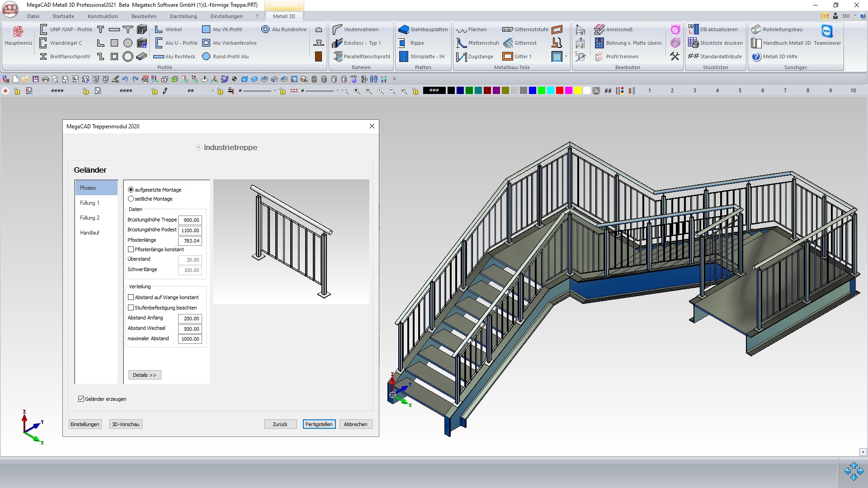Click the undo arrow in toolbar

[x=125, y=79]
